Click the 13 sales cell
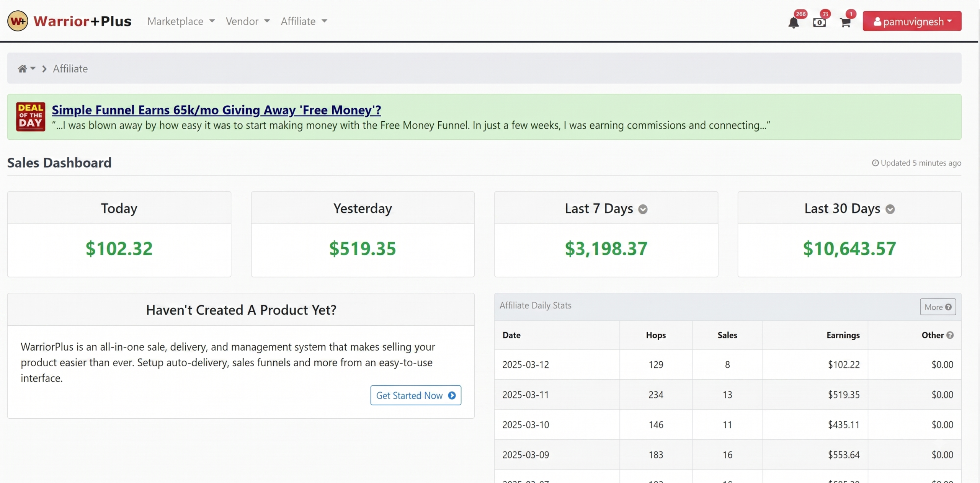980x483 pixels. click(727, 395)
